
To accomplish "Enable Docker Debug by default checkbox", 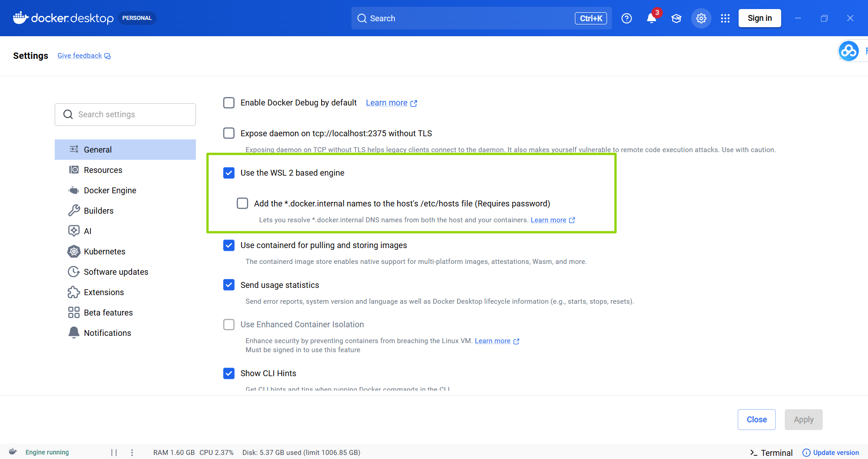I will pos(229,103).
